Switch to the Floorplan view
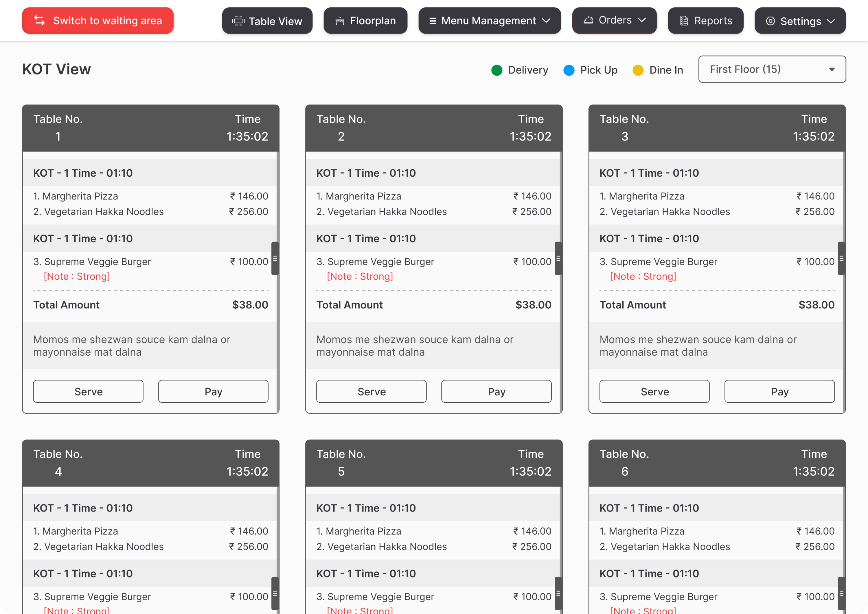This screenshot has height=614, width=868. tap(365, 21)
